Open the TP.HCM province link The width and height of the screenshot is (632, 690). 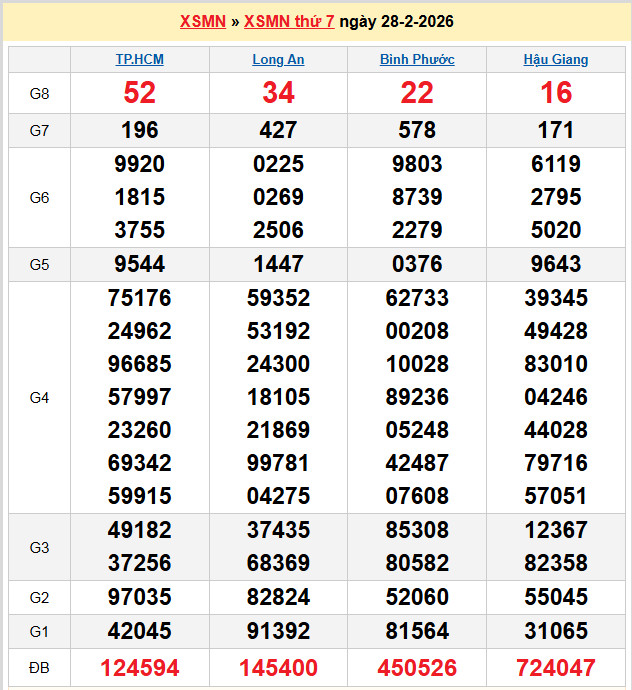tap(139, 60)
